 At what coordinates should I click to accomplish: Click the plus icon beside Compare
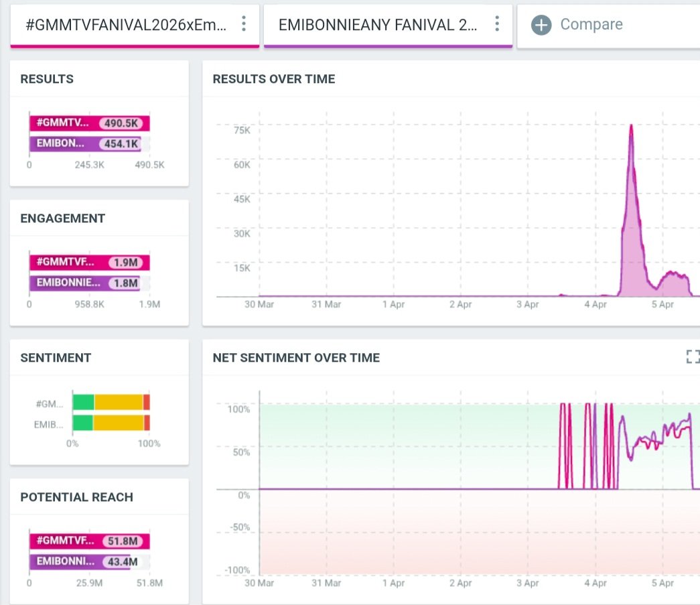[x=541, y=25]
